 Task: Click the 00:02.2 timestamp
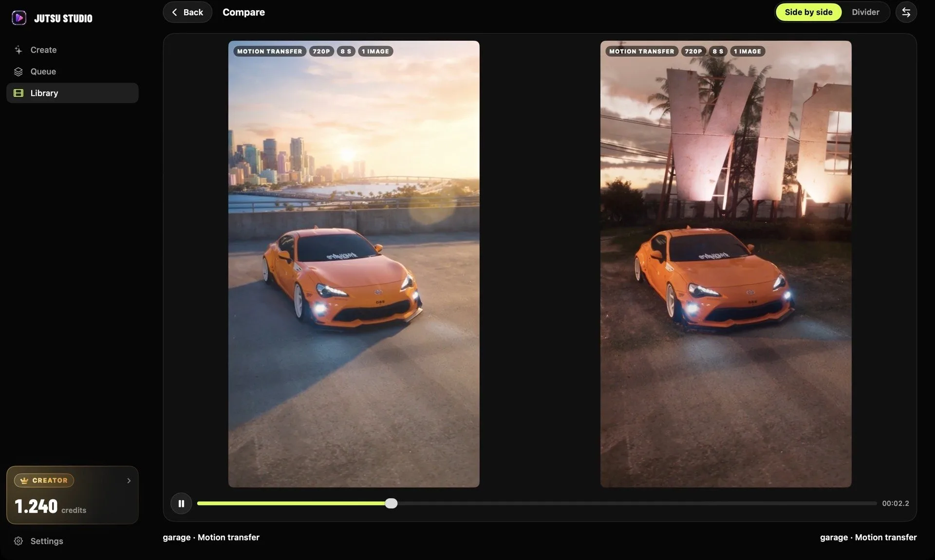click(x=896, y=504)
